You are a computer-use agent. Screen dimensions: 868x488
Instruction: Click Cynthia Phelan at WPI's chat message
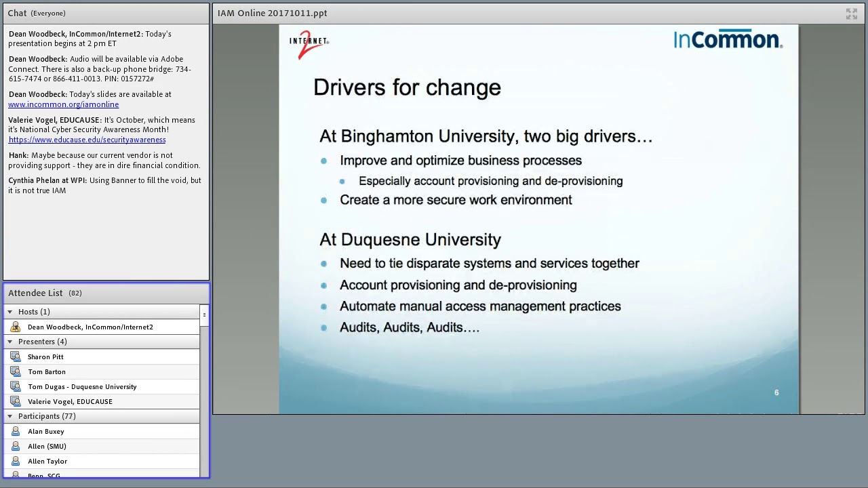point(104,185)
